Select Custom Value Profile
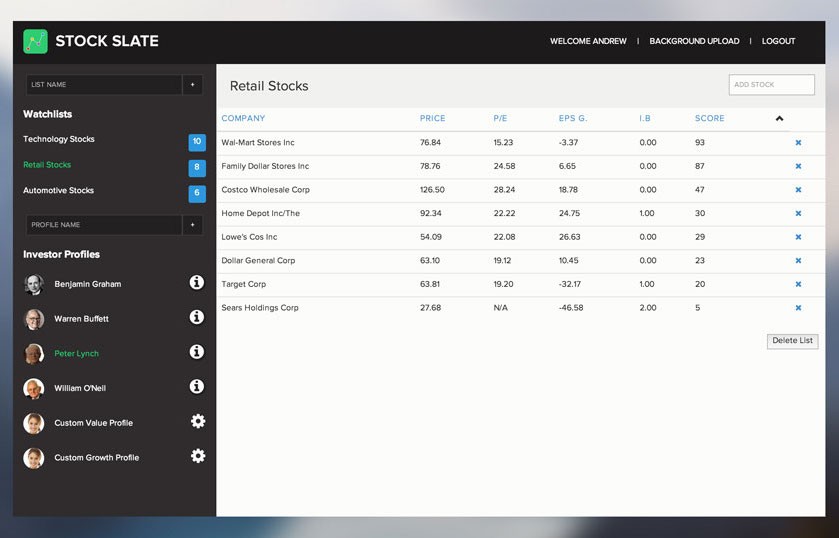Screen dimensions: 839x538 tap(94, 423)
